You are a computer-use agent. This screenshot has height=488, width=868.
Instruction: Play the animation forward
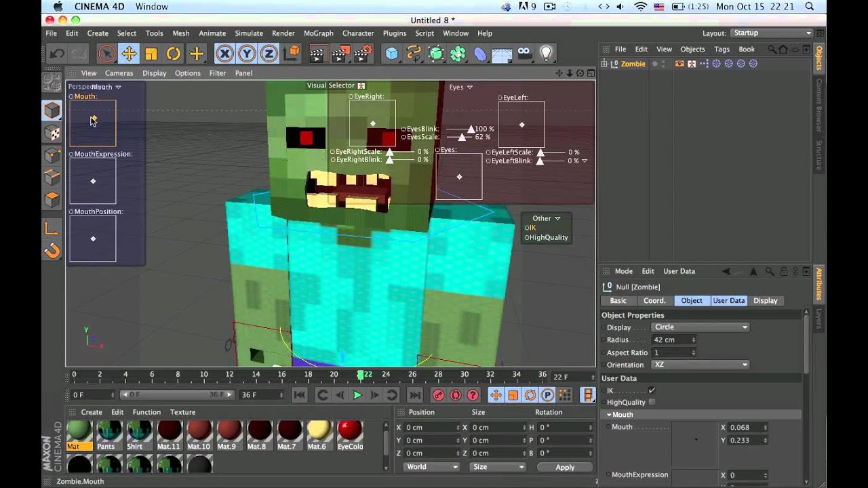357,395
